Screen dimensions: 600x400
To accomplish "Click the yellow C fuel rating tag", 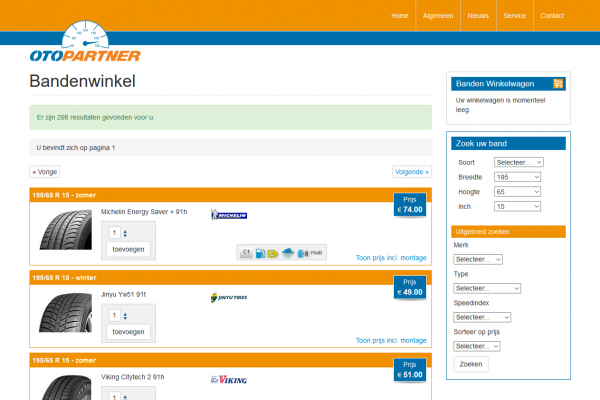I will pos(272,253).
